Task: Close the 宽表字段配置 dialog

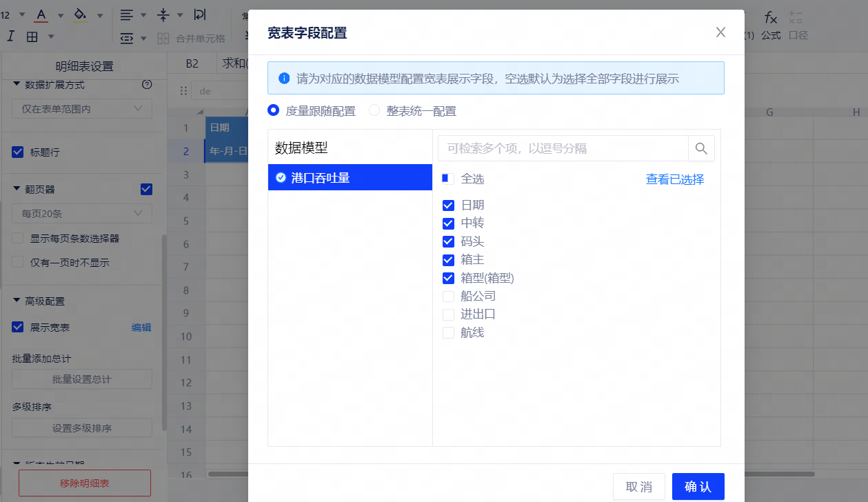Action: [720, 32]
